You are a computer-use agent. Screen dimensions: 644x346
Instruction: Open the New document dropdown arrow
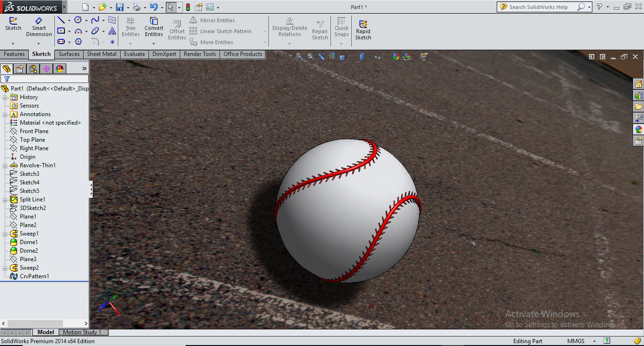94,8
